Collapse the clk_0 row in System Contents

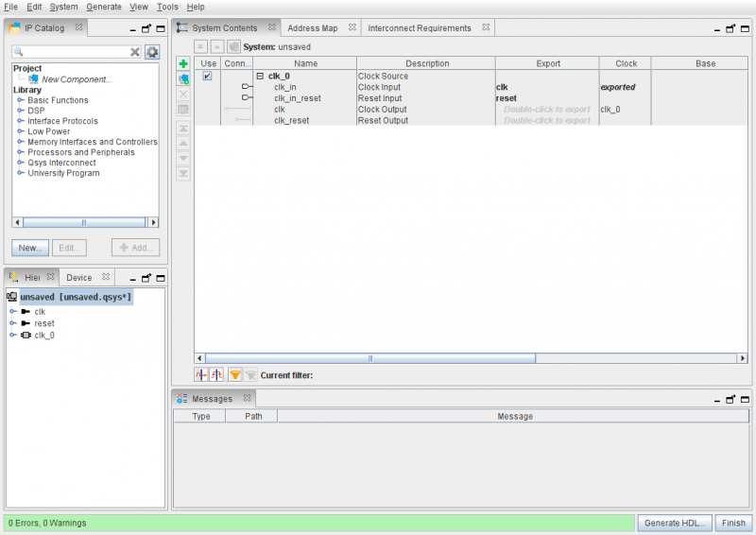pos(260,76)
